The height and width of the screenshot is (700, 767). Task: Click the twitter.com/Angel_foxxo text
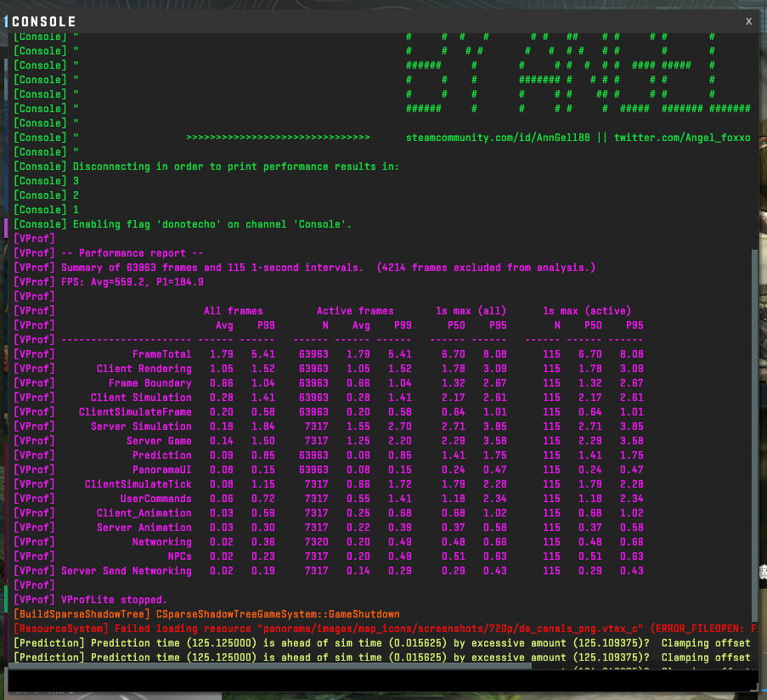(682, 138)
